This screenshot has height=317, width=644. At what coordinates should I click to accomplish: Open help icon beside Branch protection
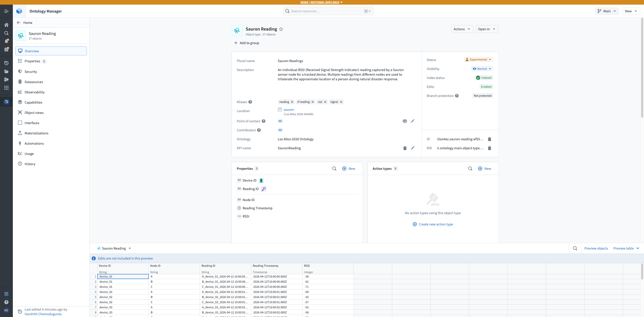pos(457,96)
